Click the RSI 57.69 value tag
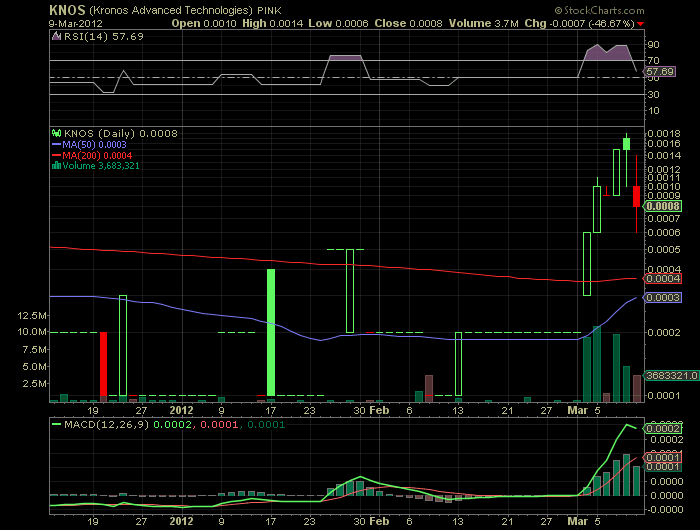700x530 pixels. (x=659, y=71)
